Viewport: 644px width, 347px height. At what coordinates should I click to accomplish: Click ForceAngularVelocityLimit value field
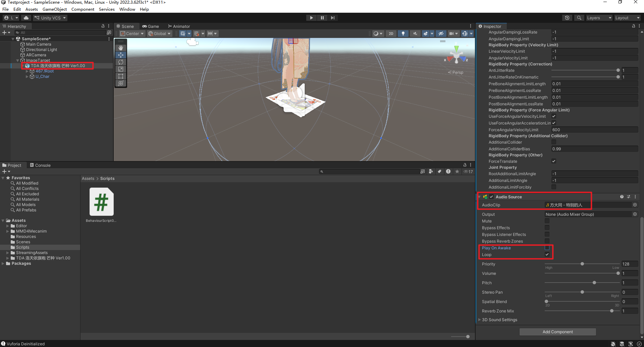pos(595,130)
